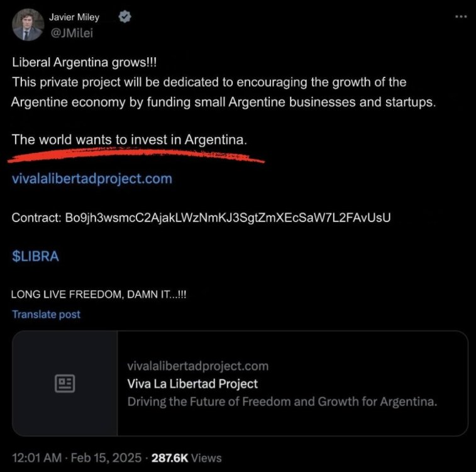Image resolution: width=476 pixels, height=472 pixels.
Task: Open the blue vivalalibertadproject.com link
Action: click(92, 179)
